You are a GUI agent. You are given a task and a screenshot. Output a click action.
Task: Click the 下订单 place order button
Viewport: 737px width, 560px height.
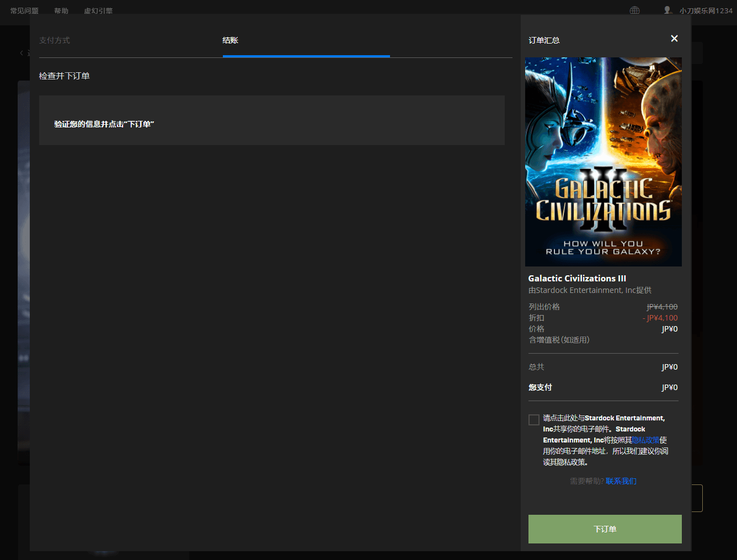605,529
